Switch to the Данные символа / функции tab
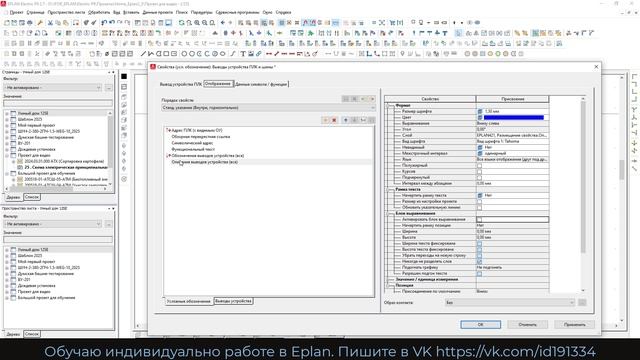The height and width of the screenshot is (360, 640). pos(262,84)
